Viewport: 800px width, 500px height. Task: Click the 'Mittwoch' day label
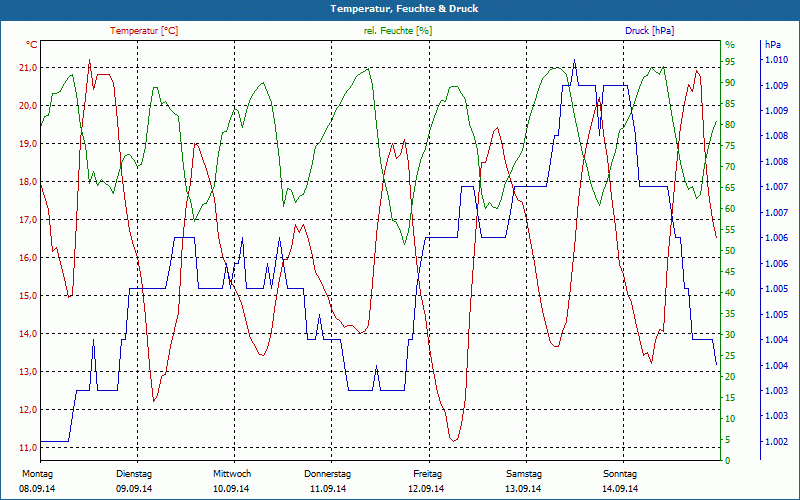232,474
